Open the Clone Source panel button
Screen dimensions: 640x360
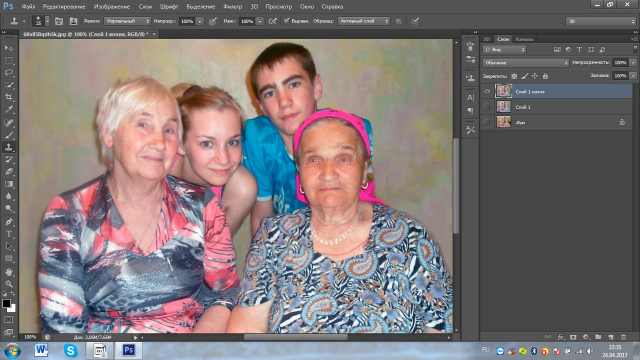73,21
